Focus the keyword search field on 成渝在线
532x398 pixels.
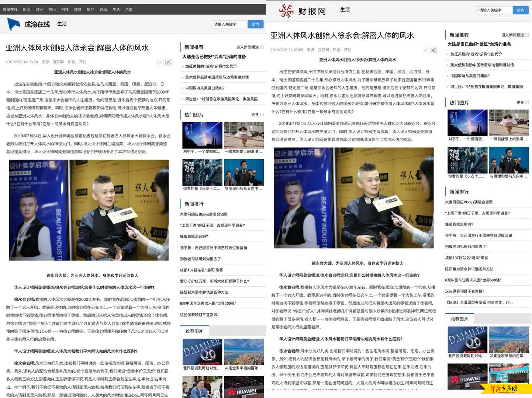tap(229, 24)
